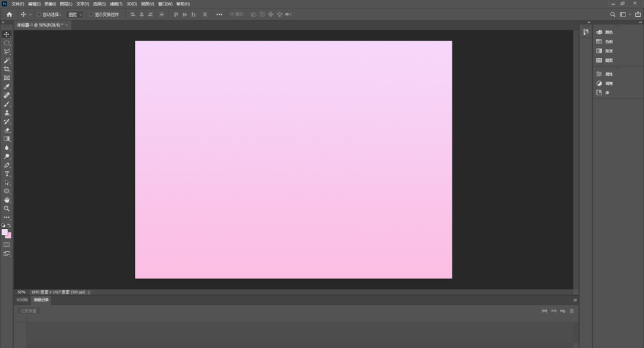This screenshot has height=348, width=644.
Task: Select the Crop tool in the toolbar
Action: point(7,69)
